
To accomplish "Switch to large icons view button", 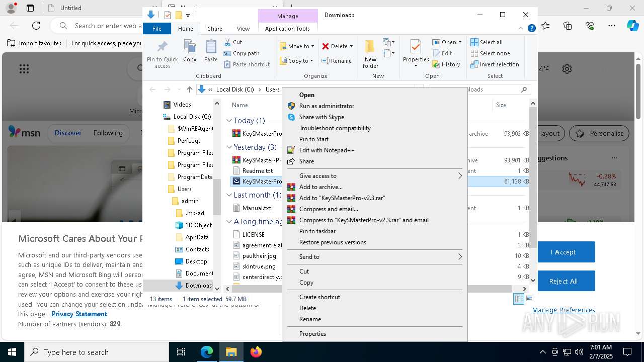I will (529, 299).
